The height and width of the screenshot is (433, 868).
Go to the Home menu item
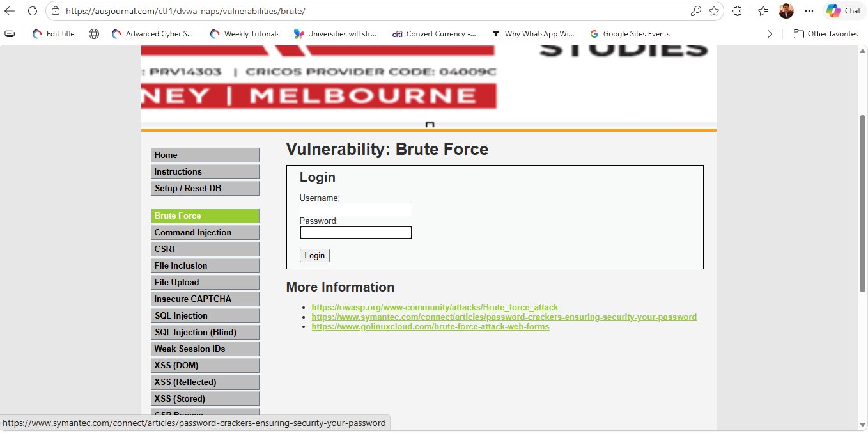[205, 155]
